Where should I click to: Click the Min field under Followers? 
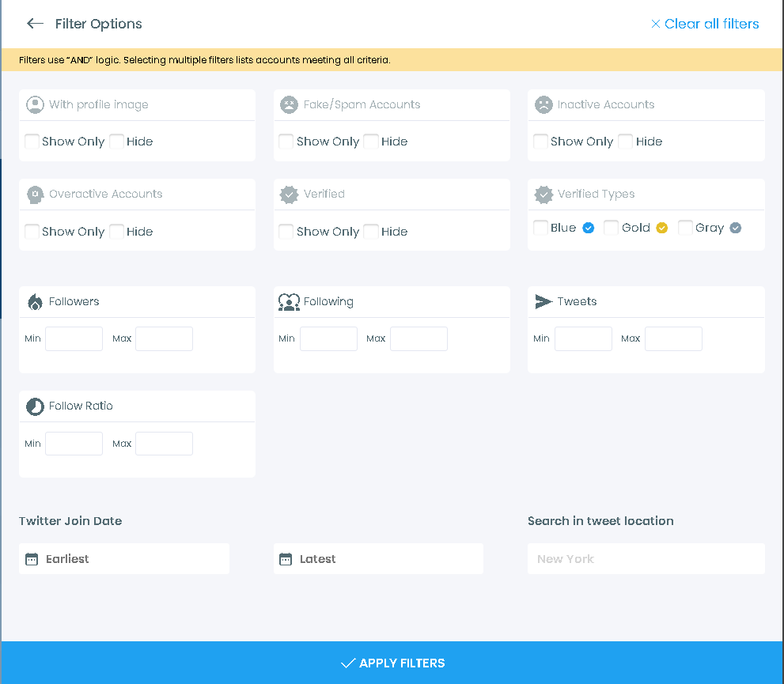[x=74, y=338]
